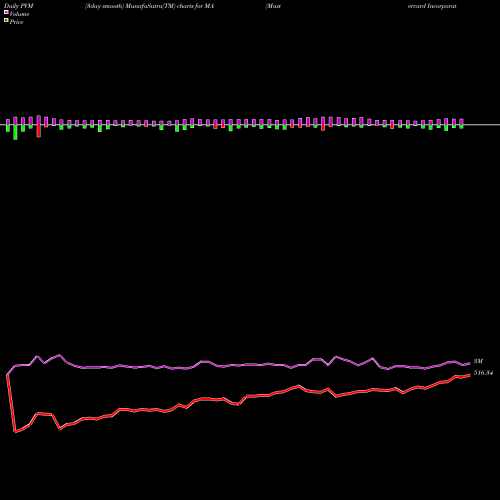The width and height of the screenshot is (500, 500).
Task: Click the end of the red price line
Action: click(470, 375)
